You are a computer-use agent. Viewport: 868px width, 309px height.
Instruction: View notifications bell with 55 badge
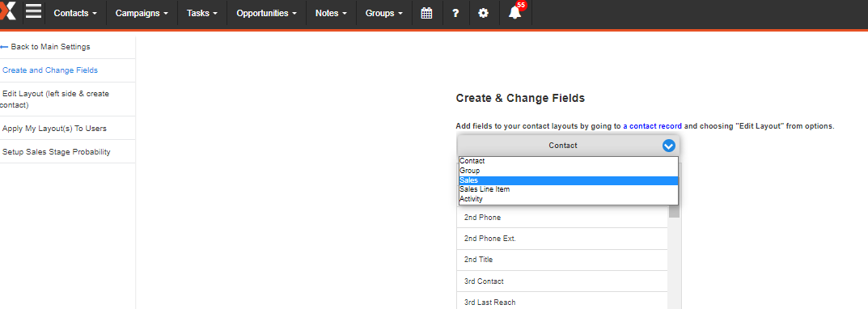pos(516,11)
